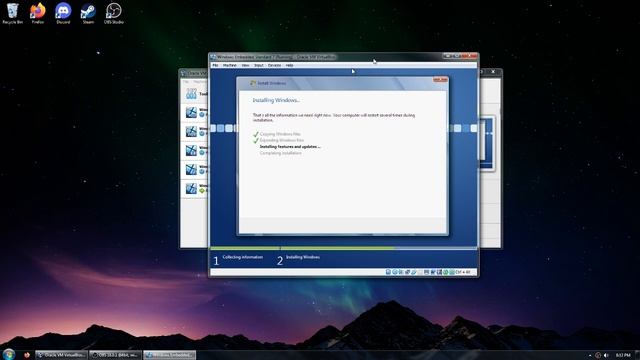Open the Input menu in the VM window
The image size is (640, 360).
tap(259, 65)
